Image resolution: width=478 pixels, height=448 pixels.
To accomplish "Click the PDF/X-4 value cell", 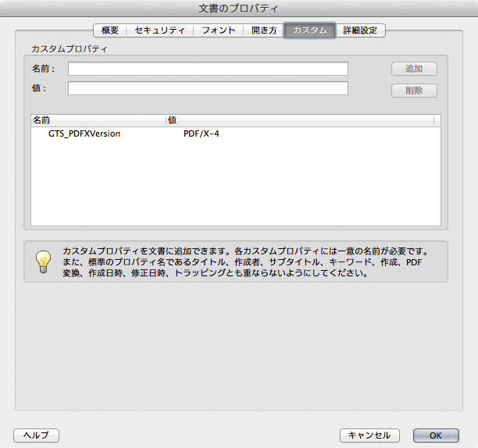I will coord(202,134).
